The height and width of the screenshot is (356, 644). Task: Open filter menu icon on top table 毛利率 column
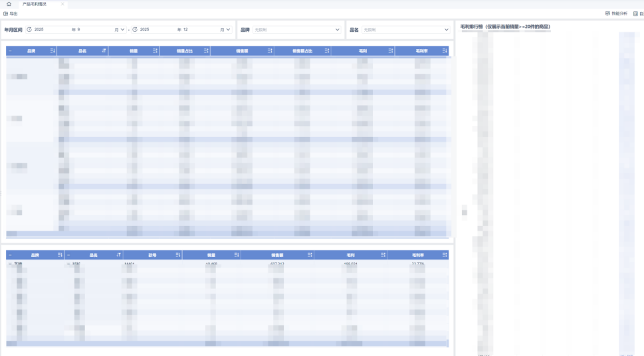click(445, 51)
